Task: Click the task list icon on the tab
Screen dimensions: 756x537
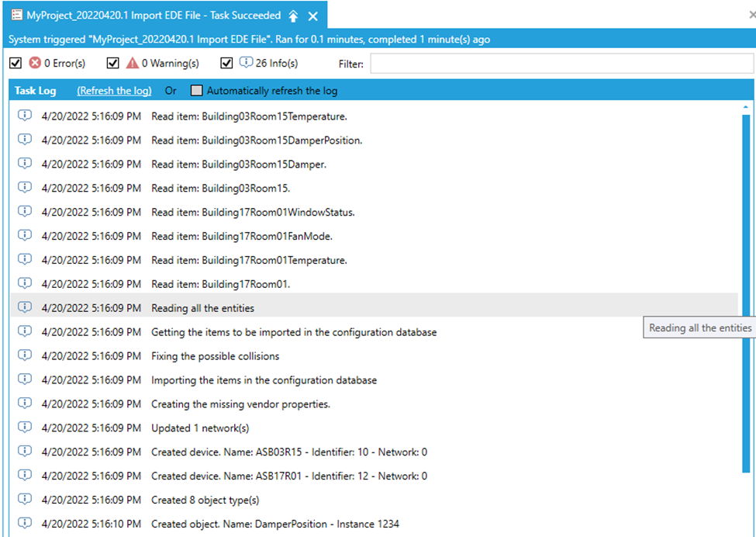Action: (16, 16)
